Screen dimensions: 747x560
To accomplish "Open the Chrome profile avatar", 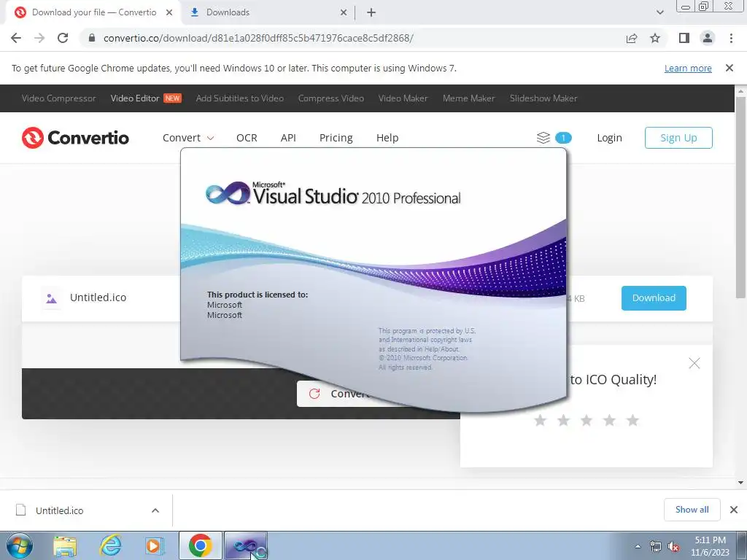I will 708,38.
